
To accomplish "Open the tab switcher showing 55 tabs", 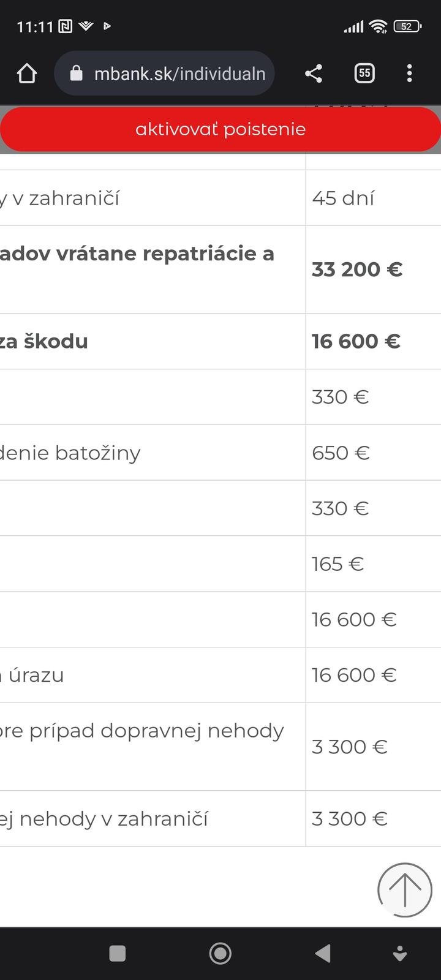I will (364, 73).
